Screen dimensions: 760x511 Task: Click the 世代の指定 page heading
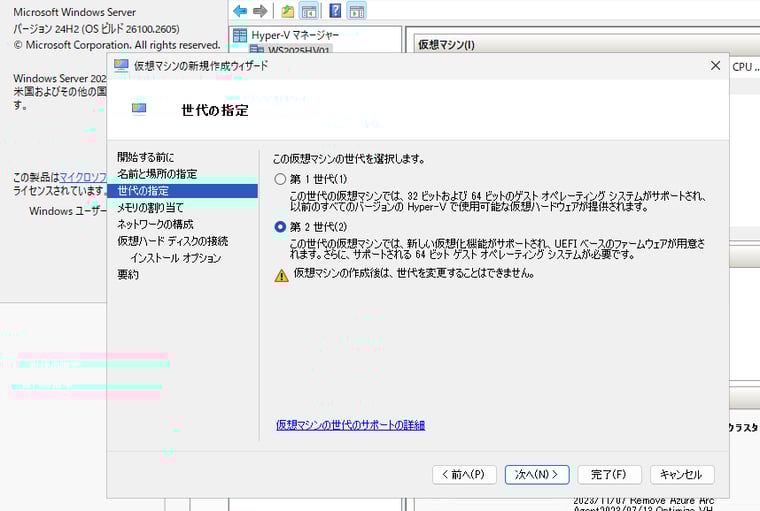(x=215, y=110)
